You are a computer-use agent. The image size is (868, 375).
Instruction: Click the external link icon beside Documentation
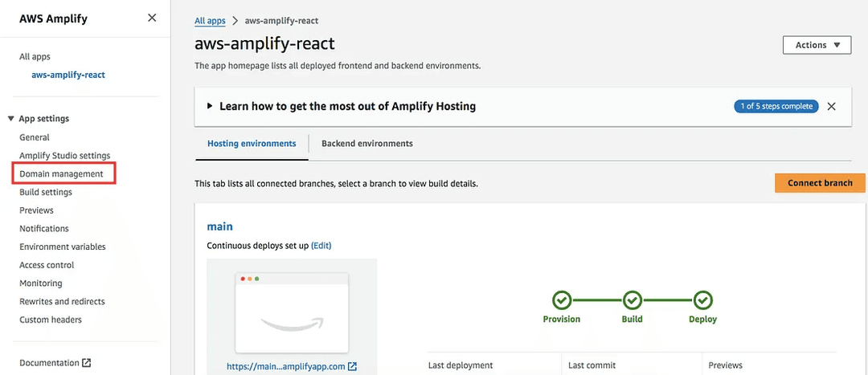86,364
